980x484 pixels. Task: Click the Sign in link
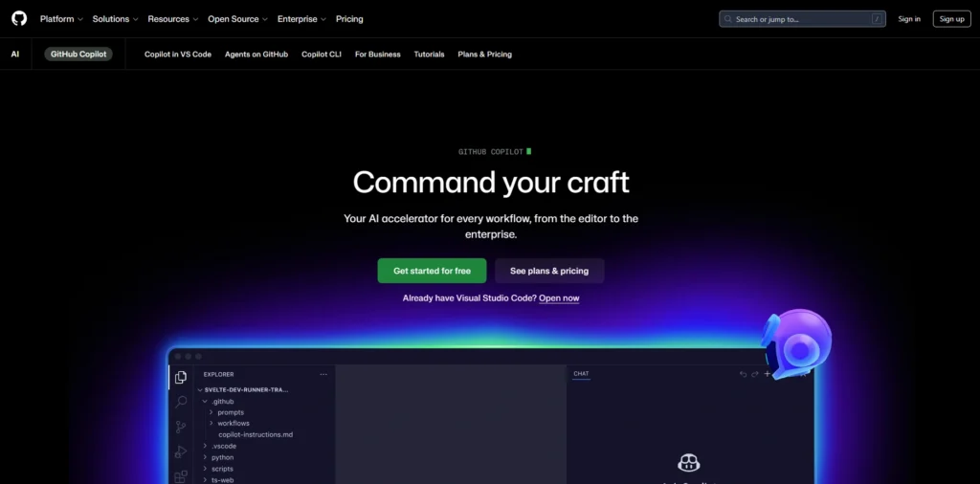pyautogui.click(x=909, y=19)
